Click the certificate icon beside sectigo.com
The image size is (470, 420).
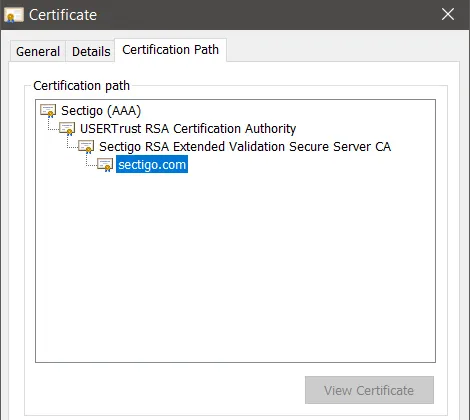(105, 165)
